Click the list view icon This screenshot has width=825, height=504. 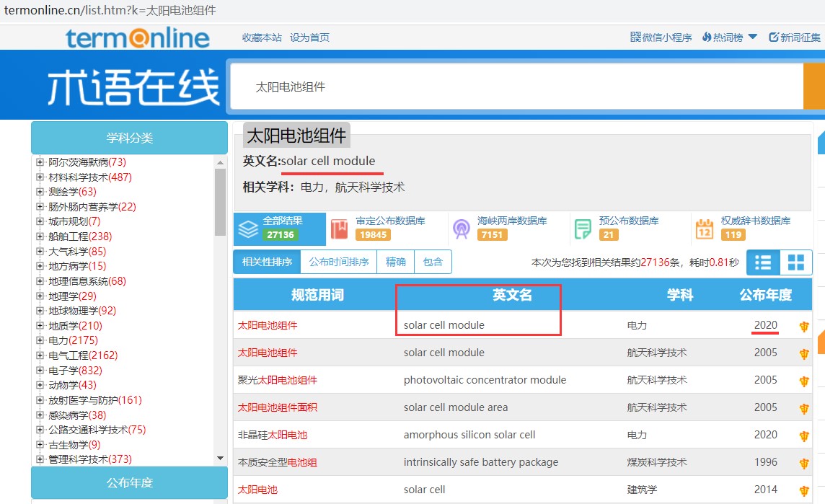pos(763,262)
